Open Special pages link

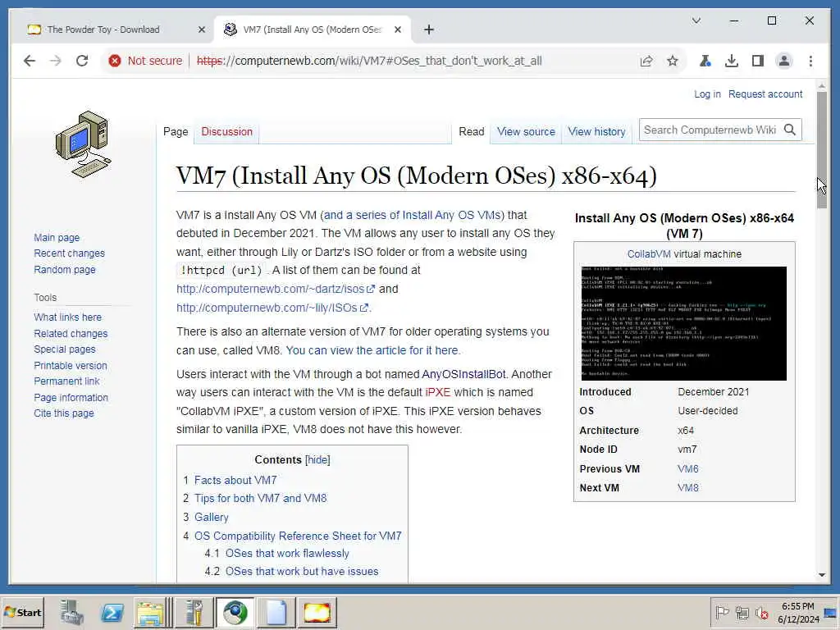tap(65, 349)
